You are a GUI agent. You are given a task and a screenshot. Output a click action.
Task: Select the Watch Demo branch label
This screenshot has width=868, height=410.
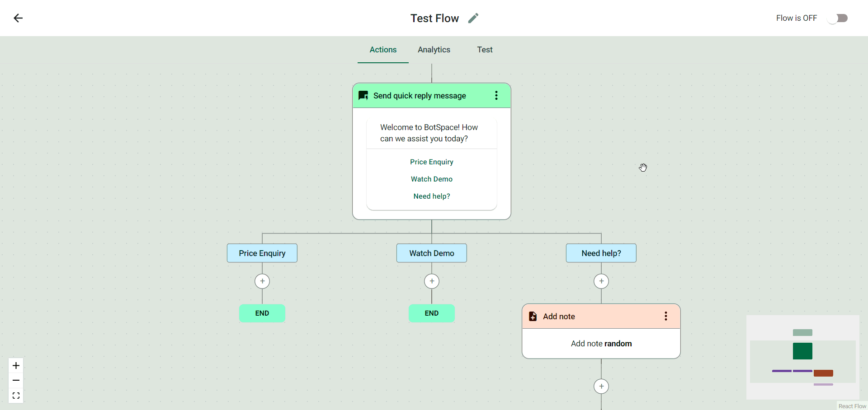[432, 253]
